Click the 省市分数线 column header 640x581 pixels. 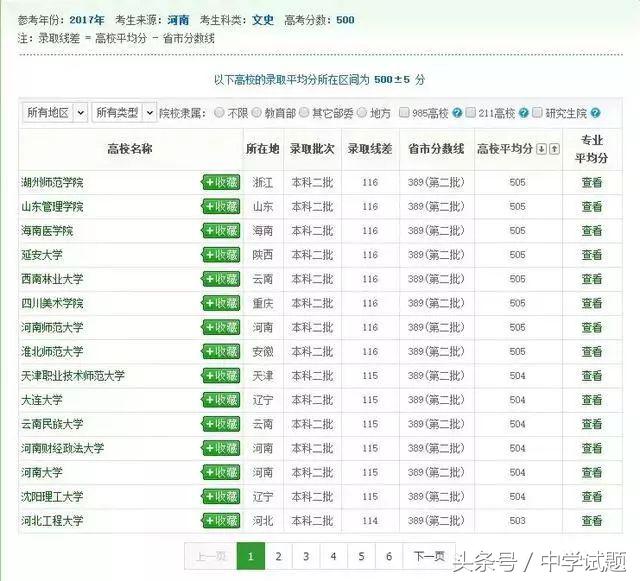(x=436, y=149)
